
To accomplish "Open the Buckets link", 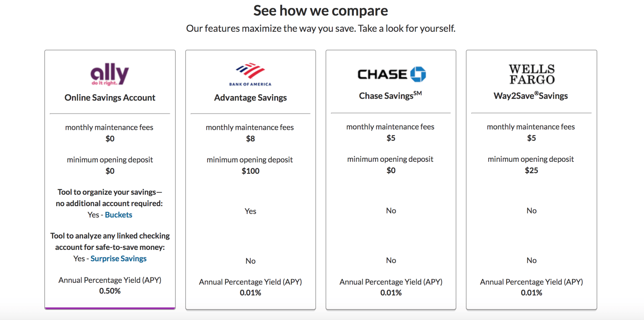I will click(119, 215).
